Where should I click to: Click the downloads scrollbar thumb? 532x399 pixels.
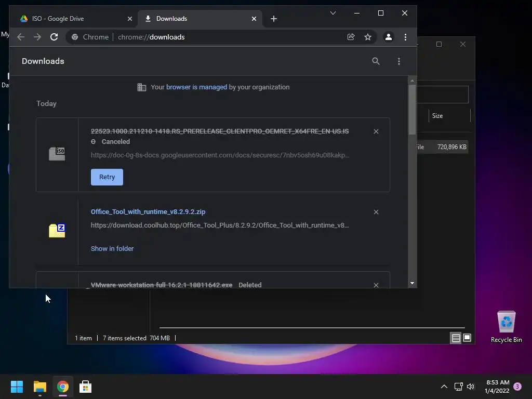click(412, 109)
